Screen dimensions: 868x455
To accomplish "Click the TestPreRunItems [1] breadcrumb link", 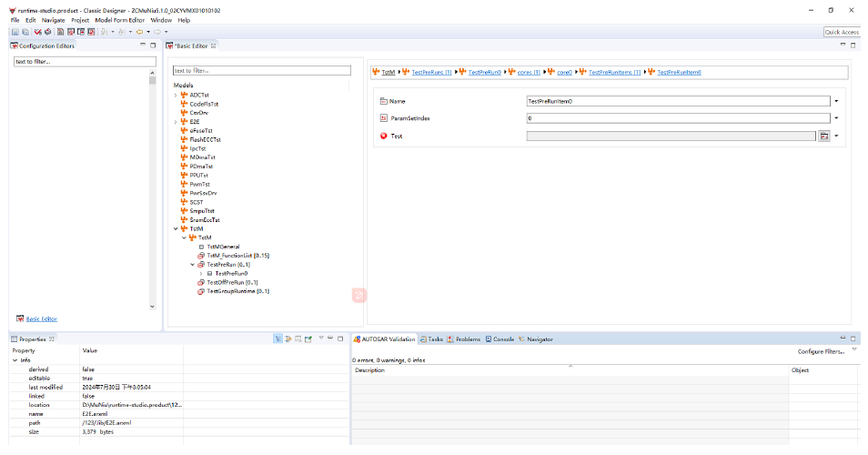I will 614,73.
